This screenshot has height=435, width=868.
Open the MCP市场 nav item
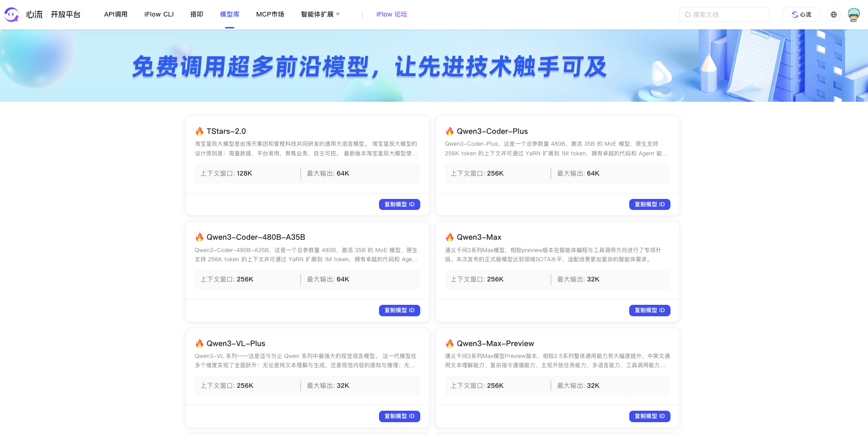[x=270, y=14]
